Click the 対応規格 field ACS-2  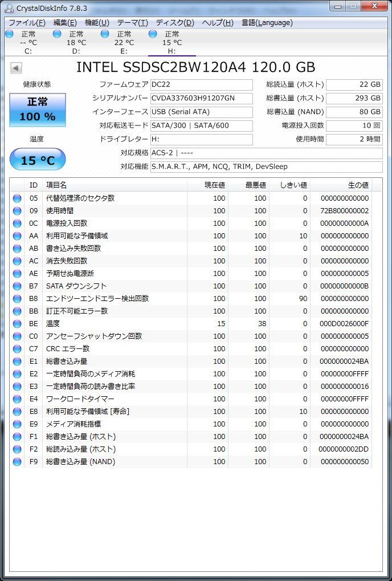(267, 153)
